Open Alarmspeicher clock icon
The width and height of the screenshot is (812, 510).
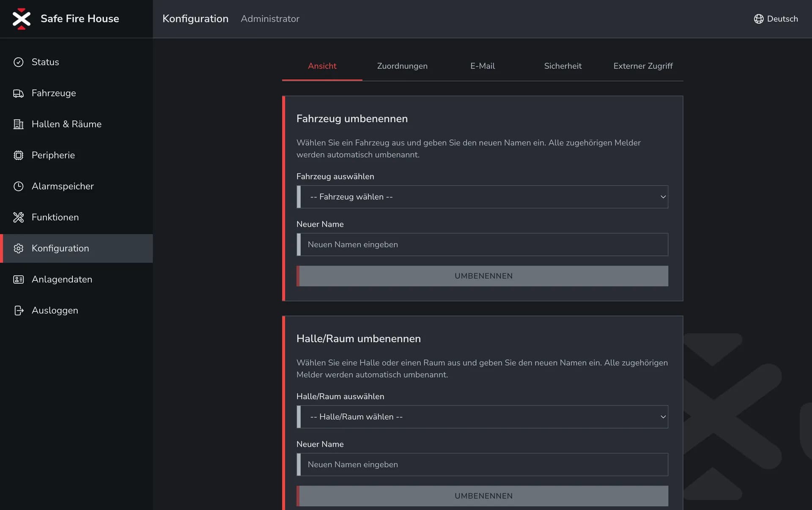[x=18, y=186]
